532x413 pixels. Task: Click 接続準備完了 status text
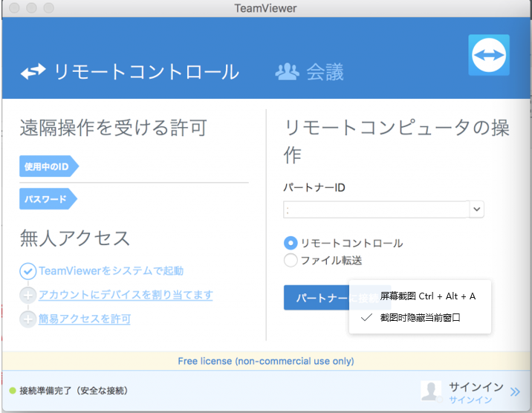coord(74,391)
